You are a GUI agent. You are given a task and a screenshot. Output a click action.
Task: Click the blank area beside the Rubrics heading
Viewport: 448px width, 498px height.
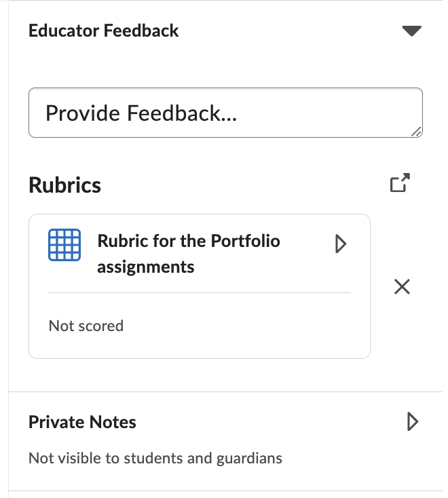click(x=244, y=185)
